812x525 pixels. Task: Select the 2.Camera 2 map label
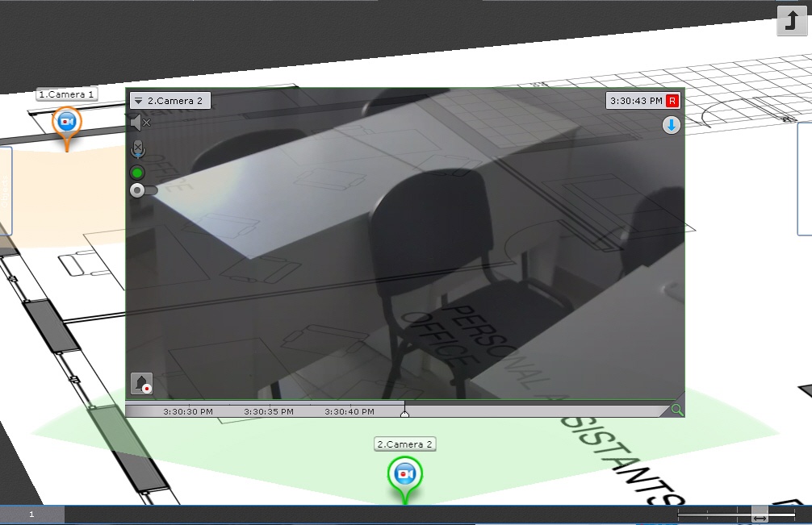click(x=405, y=444)
